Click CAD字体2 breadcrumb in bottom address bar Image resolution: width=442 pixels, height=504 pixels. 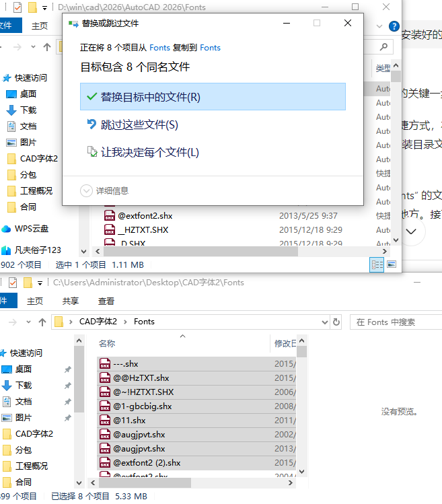click(98, 322)
